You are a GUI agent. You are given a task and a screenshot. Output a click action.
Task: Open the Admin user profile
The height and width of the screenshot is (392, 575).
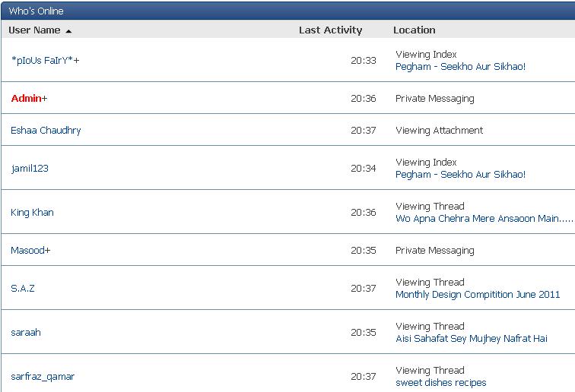coord(27,99)
